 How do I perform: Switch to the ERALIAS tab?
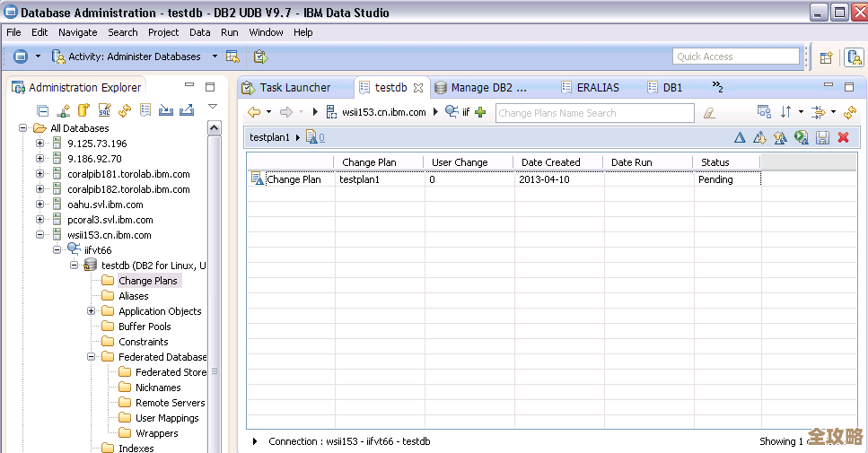point(597,87)
